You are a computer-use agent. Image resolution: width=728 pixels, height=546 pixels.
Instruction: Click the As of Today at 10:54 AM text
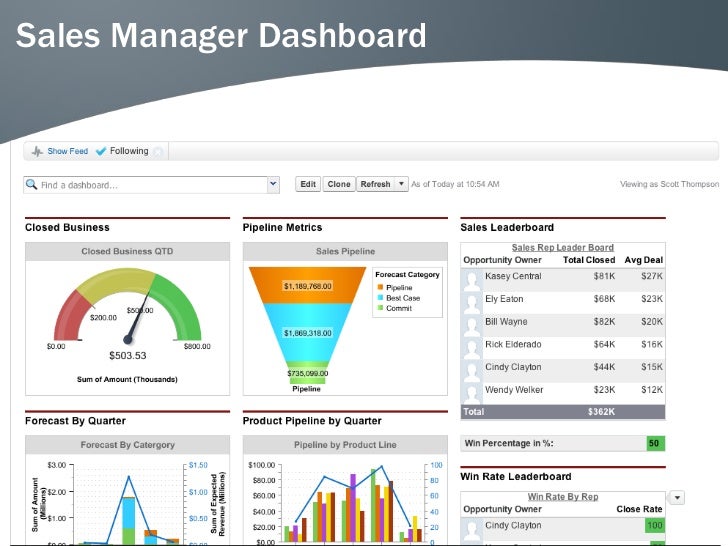455,184
